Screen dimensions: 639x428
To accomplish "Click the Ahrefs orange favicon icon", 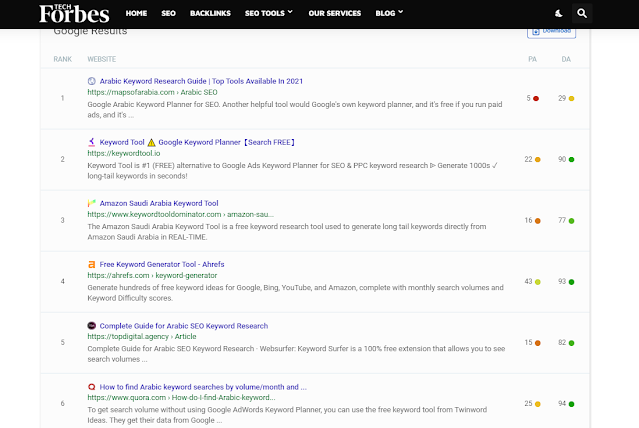I will 92,264.
